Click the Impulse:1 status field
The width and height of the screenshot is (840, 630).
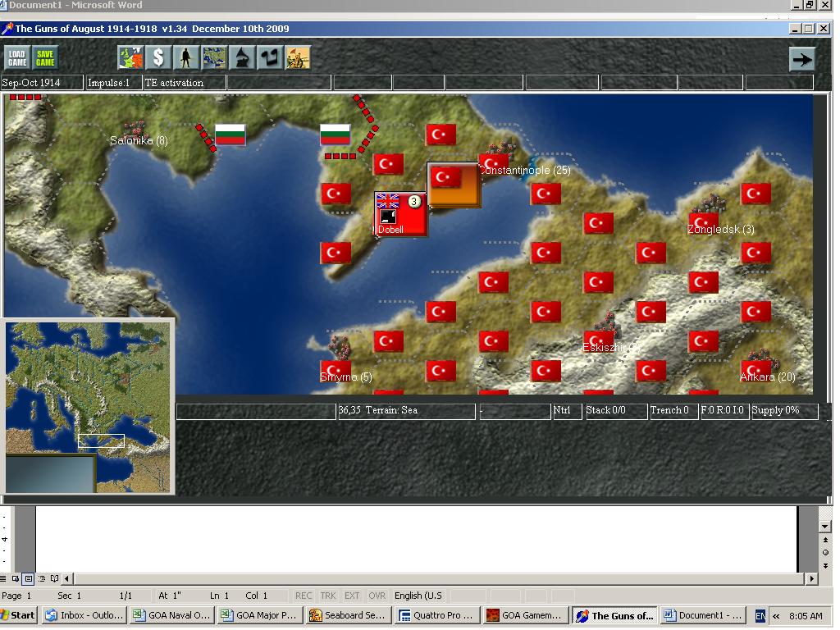[x=113, y=83]
